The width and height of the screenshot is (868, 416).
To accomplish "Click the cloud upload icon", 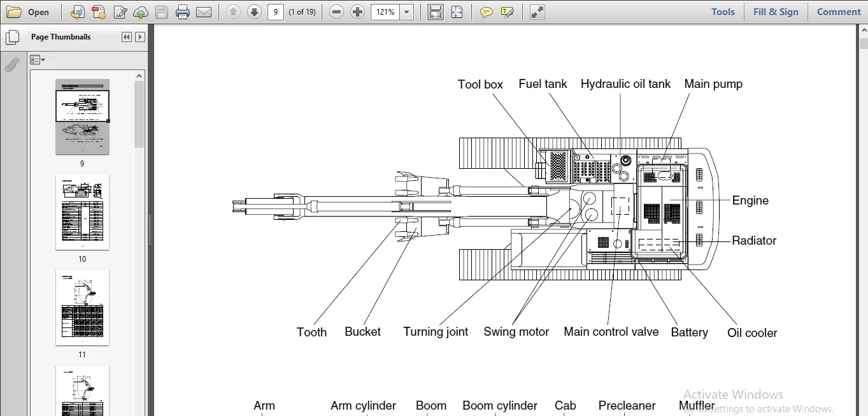I will click(x=141, y=11).
